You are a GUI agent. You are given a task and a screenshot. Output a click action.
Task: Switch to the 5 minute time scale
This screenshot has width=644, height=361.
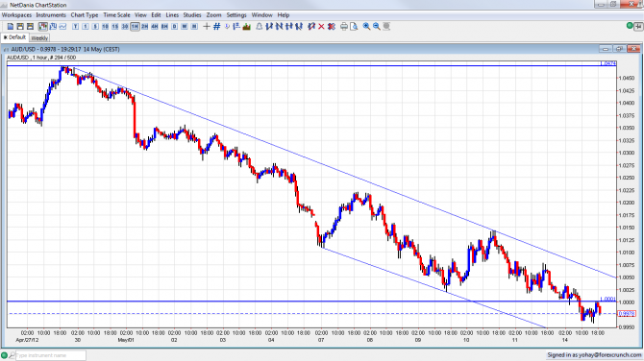point(95,26)
